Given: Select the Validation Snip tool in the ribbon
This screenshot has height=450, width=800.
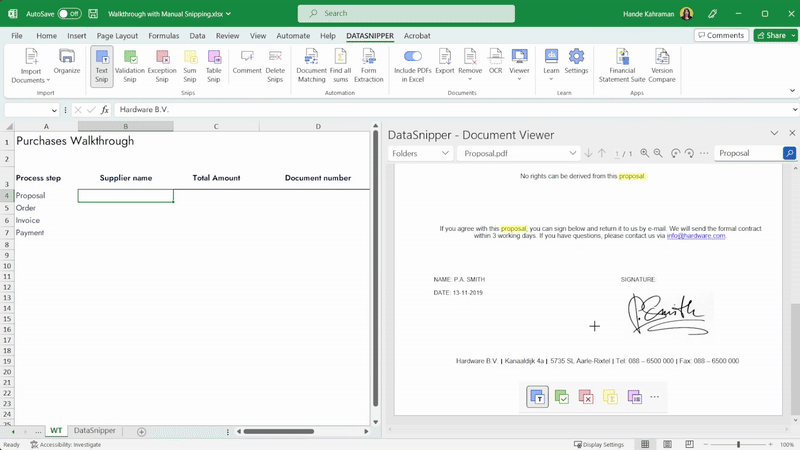Looking at the screenshot, I should click(x=130, y=65).
